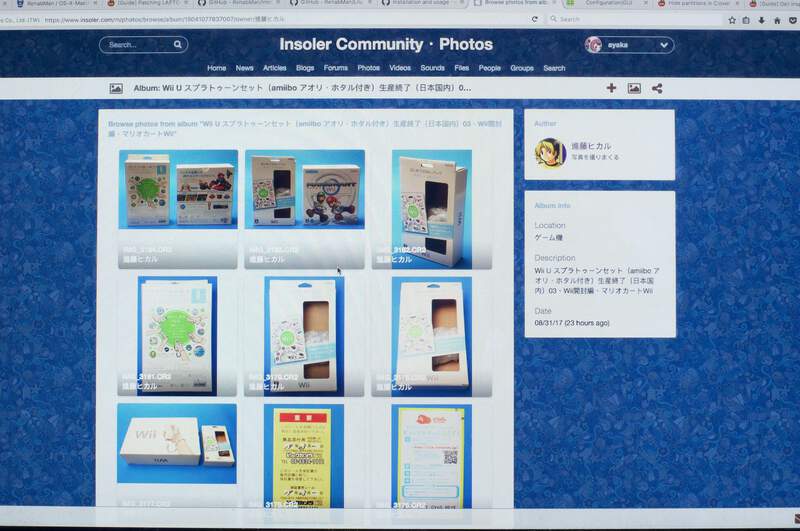The height and width of the screenshot is (531, 800).
Task: Open the Files menu item
Action: [x=462, y=68]
